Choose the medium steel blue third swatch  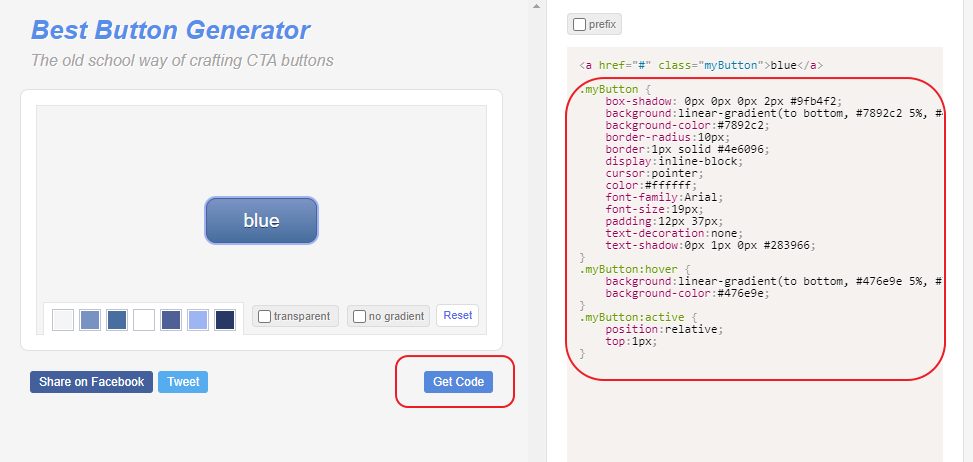(117, 320)
